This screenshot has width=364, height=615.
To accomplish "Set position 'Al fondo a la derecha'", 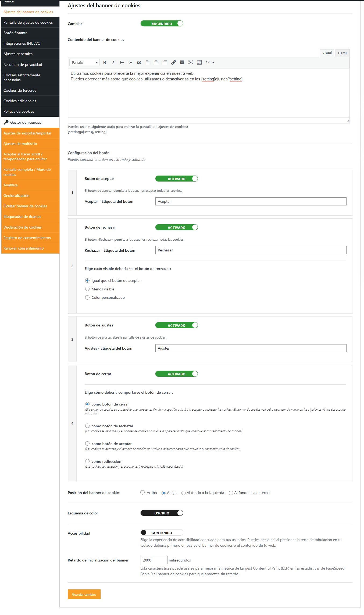I will (x=231, y=493).
